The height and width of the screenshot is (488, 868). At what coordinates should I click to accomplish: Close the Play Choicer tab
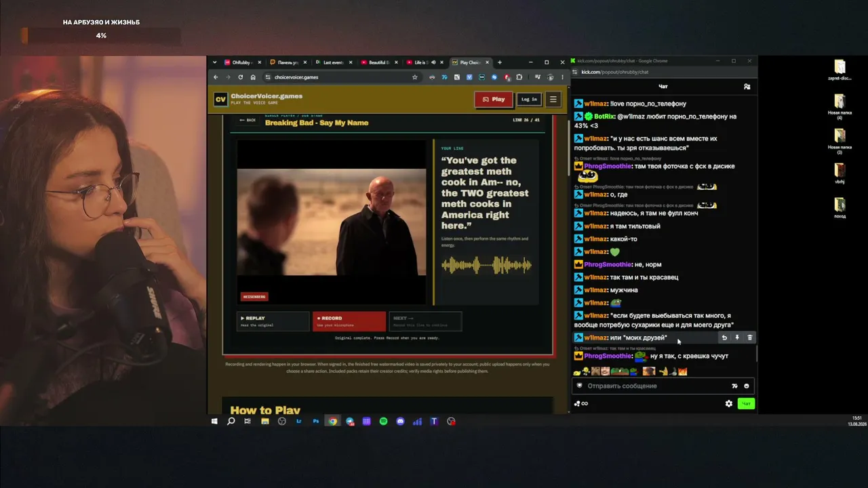(x=487, y=62)
